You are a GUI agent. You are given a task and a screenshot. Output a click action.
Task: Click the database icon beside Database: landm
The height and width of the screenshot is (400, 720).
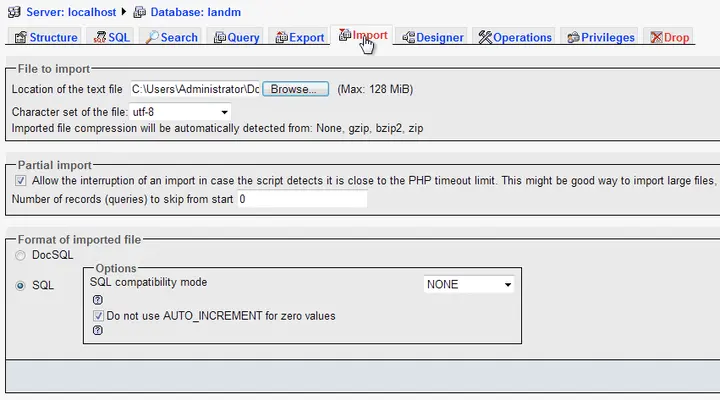pos(140,12)
